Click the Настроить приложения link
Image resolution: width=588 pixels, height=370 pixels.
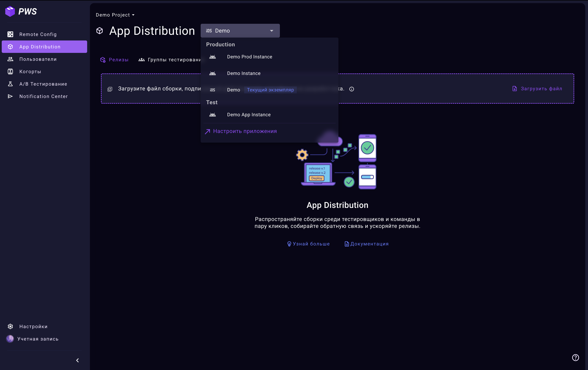(x=244, y=131)
